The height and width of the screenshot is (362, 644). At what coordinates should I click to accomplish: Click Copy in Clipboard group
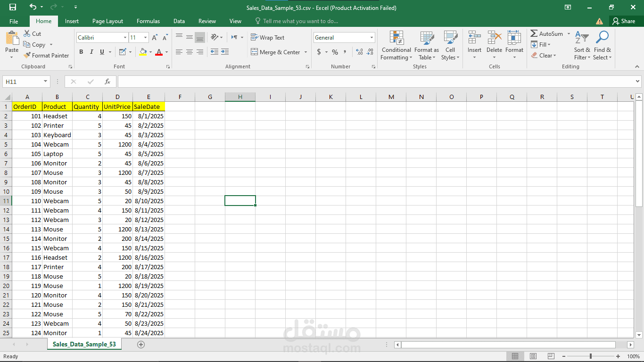(34, 44)
